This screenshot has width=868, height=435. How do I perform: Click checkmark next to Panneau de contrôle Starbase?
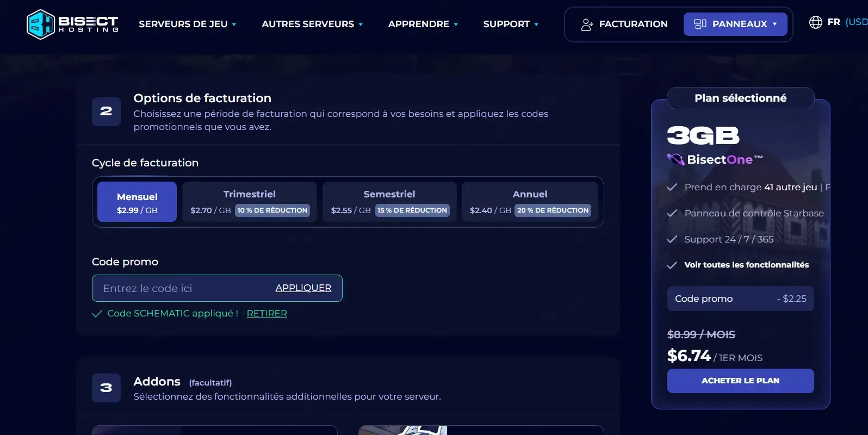[672, 213]
